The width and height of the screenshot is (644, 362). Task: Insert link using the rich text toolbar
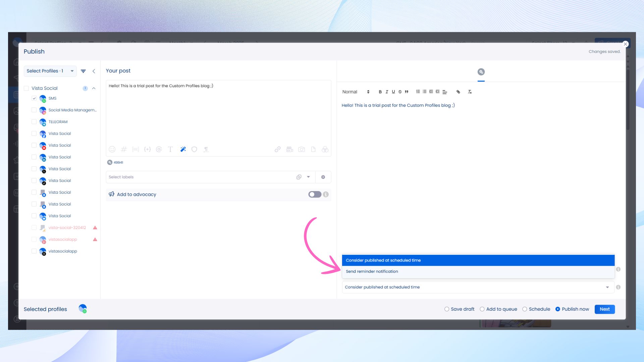pos(458,92)
